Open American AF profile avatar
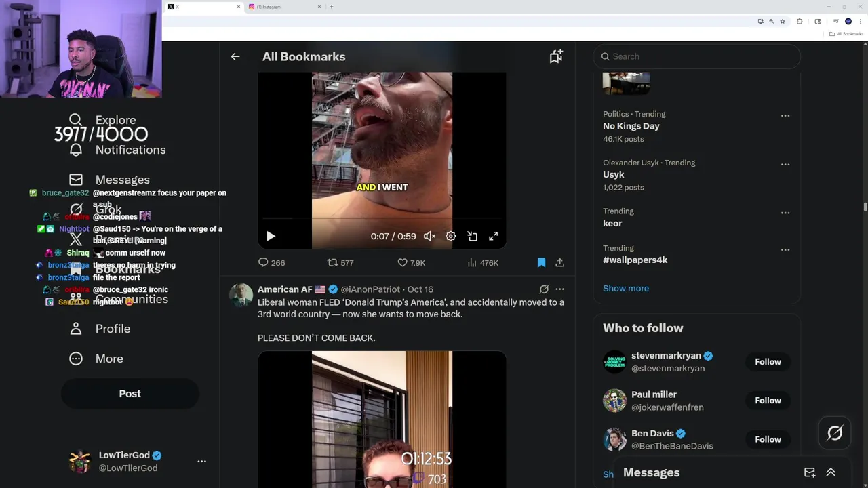This screenshot has width=868, height=488. tap(241, 296)
